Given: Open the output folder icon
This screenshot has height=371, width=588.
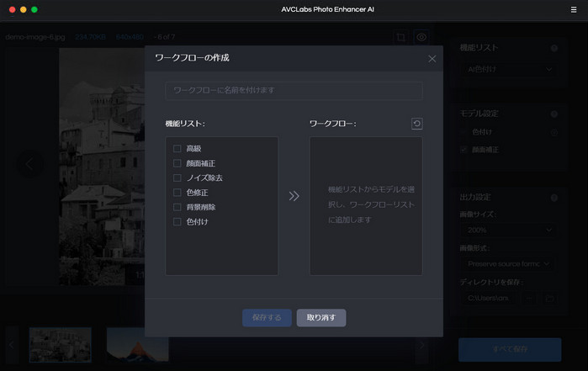Looking at the screenshot, I should tap(549, 299).
